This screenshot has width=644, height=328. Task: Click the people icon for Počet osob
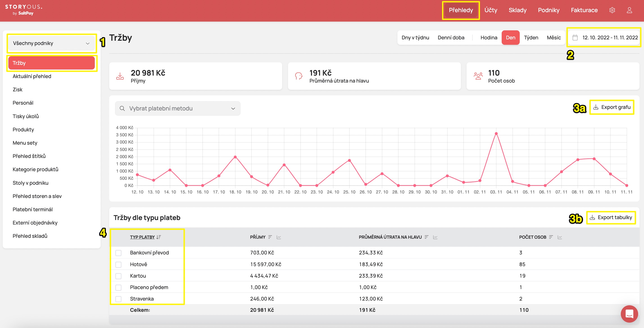(x=478, y=76)
